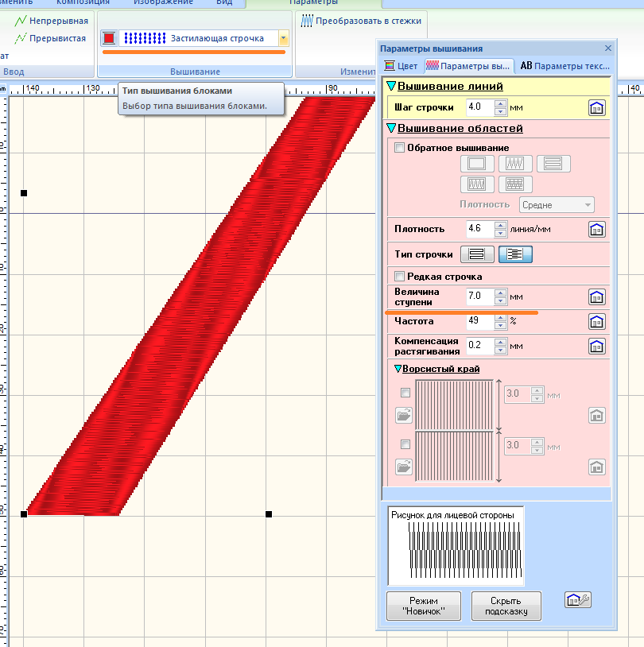Click default icon next to Плотность
Image resolution: width=644 pixels, height=647 pixels.
click(x=596, y=230)
